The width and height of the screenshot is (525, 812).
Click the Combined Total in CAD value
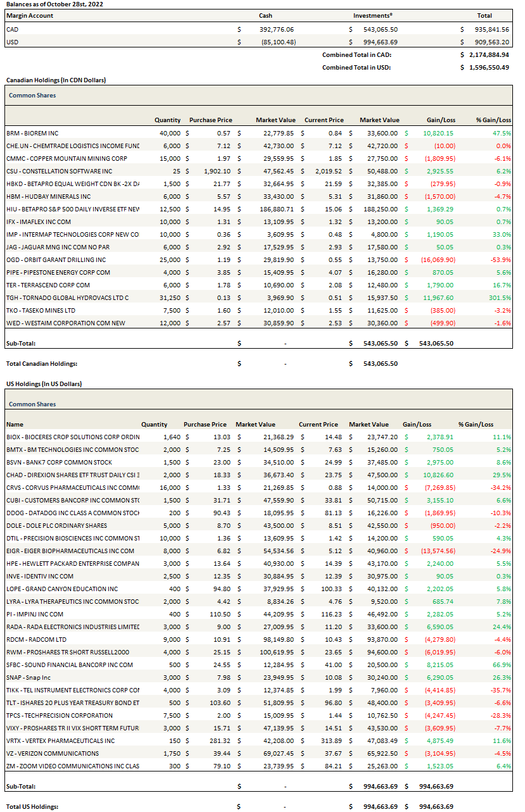(488, 55)
